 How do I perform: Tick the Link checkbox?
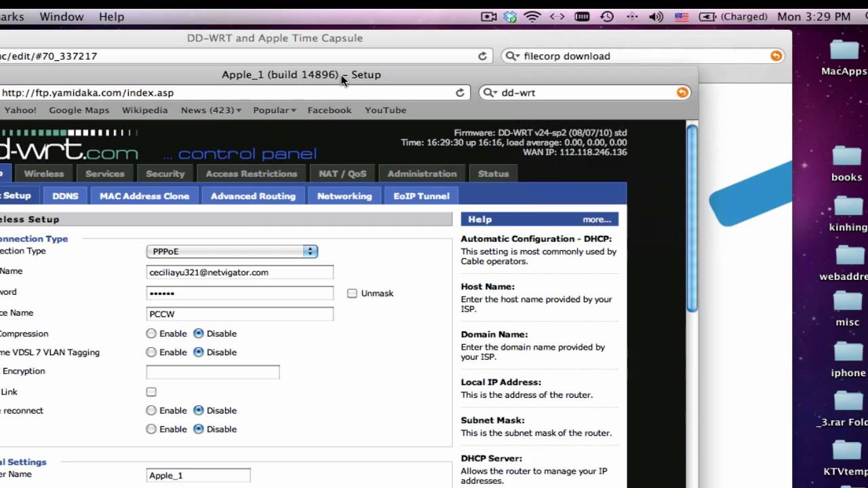[x=151, y=392]
